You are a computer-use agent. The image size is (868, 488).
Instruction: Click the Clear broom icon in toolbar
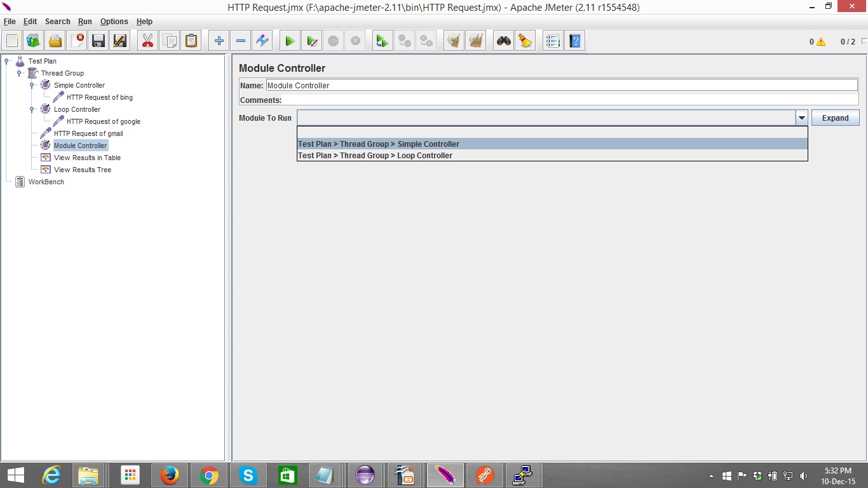click(525, 41)
